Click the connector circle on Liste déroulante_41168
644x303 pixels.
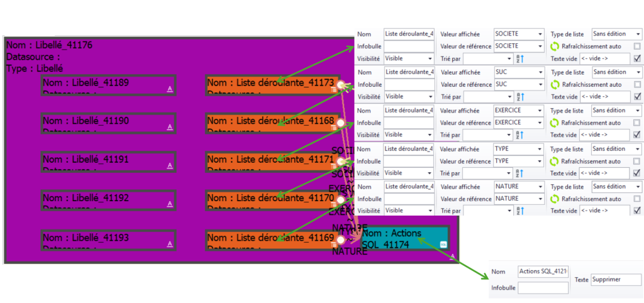(x=340, y=123)
